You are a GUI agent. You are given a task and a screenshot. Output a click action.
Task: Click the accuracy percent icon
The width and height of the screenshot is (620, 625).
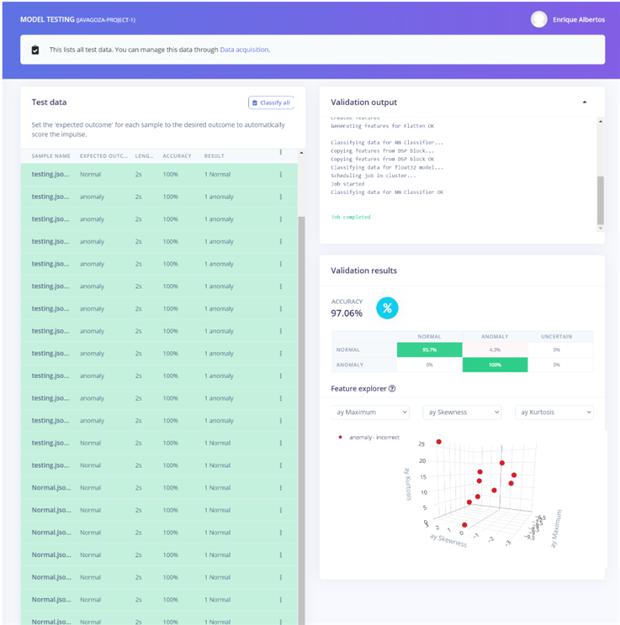click(387, 308)
